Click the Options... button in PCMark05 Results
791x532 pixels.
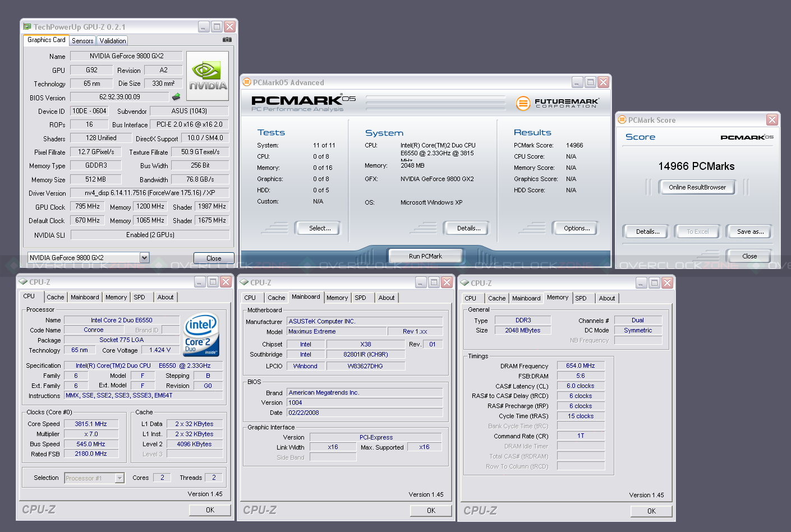click(x=577, y=228)
